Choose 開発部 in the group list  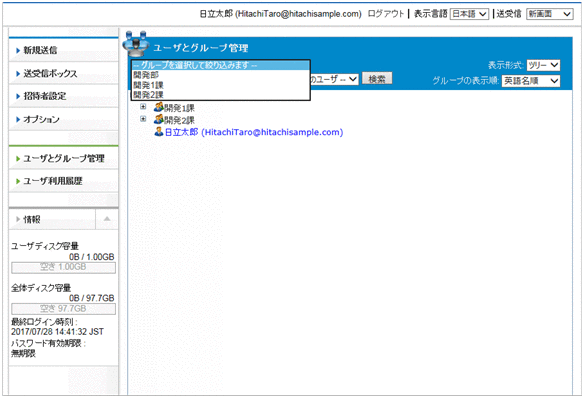point(220,75)
